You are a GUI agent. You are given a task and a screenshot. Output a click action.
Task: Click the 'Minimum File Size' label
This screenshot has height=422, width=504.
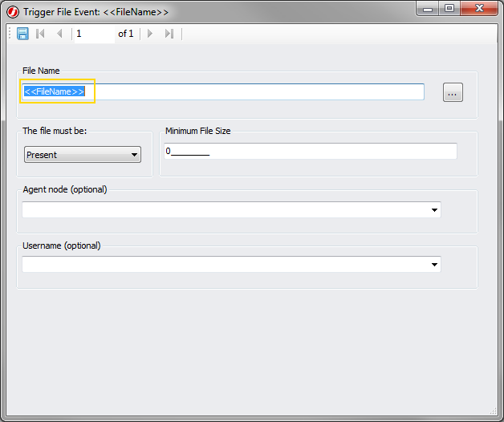pyautogui.click(x=198, y=131)
